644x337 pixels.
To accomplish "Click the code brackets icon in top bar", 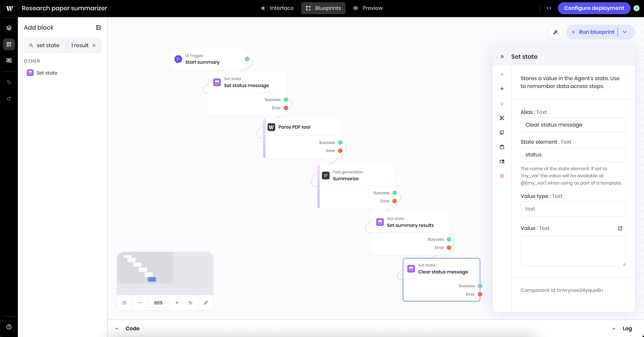I will pyautogui.click(x=549, y=8).
